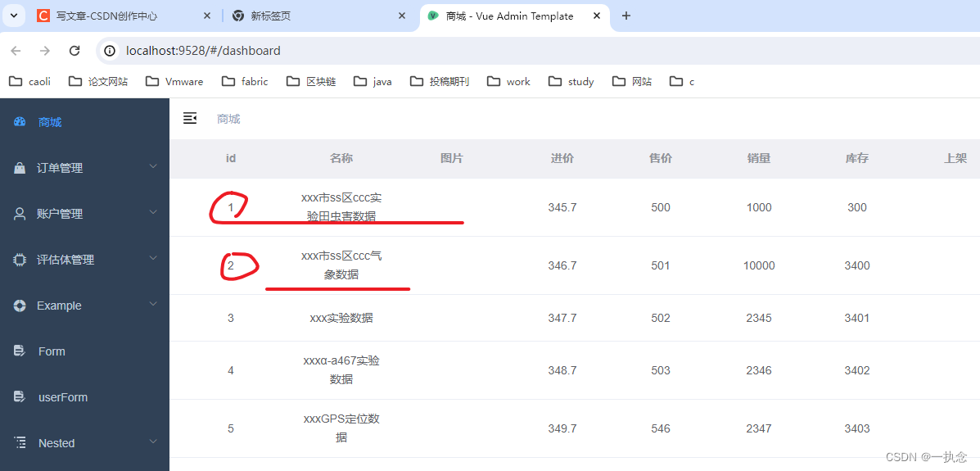Close the CSDN创作中心 tab
Image resolution: width=980 pixels, height=471 pixels.
tap(207, 16)
